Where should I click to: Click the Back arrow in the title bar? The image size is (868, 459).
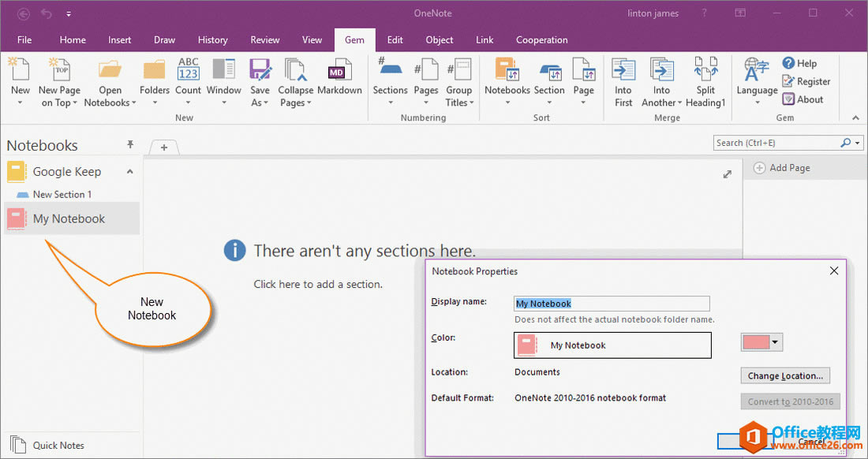coord(23,13)
